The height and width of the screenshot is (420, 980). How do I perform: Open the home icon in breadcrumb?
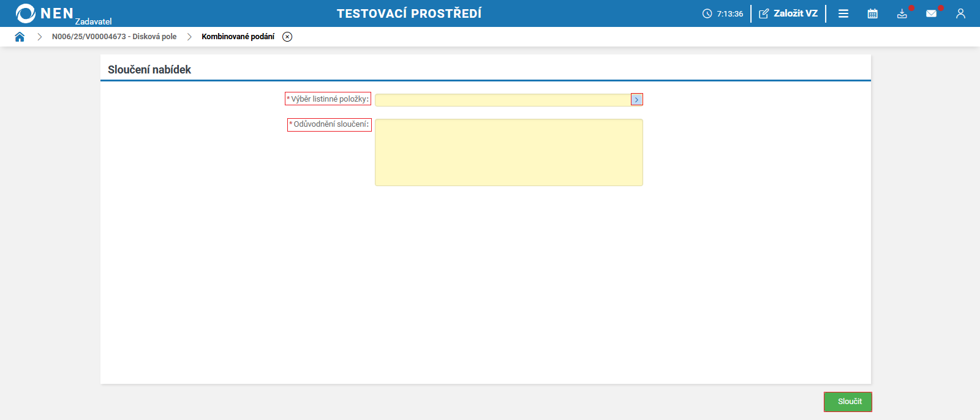tap(20, 37)
